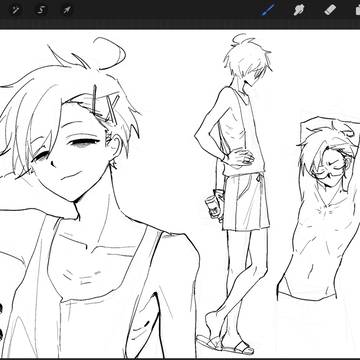Choose the Smudge finger tool
Viewport: 360px width, 360px height.
pyautogui.click(x=299, y=10)
